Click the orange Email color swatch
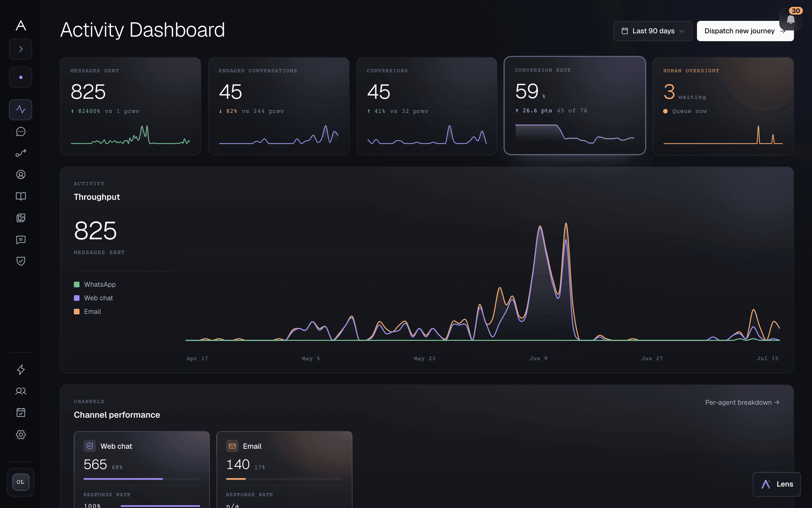This screenshot has width=812, height=508. click(76, 312)
